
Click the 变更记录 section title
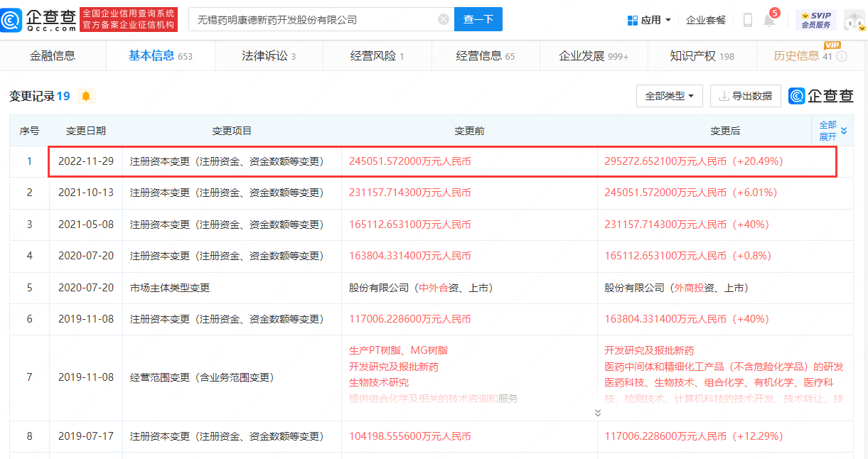pyautogui.click(x=32, y=96)
